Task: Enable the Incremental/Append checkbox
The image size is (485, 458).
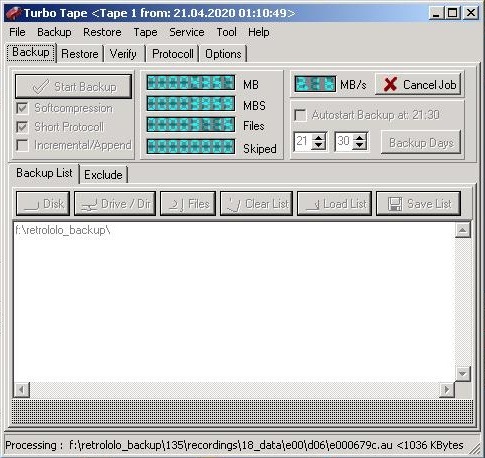Action: pyautogui.click(x=22, y=145)
